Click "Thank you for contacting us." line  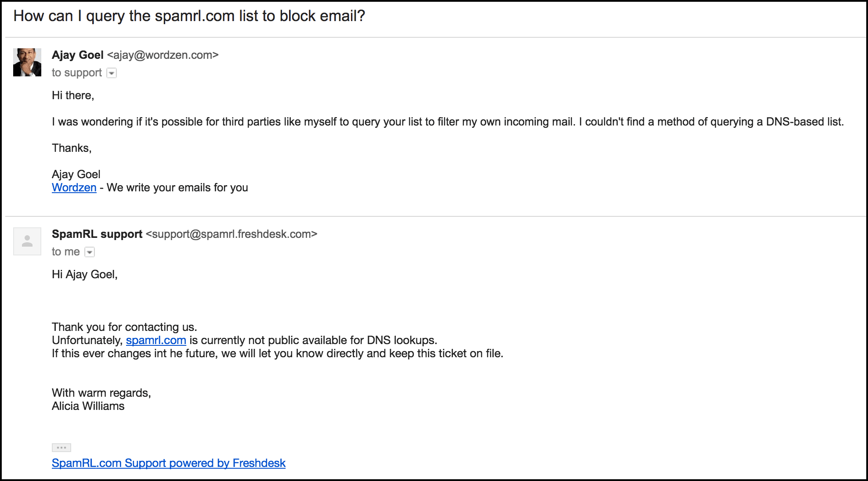[x=124, y=327]
